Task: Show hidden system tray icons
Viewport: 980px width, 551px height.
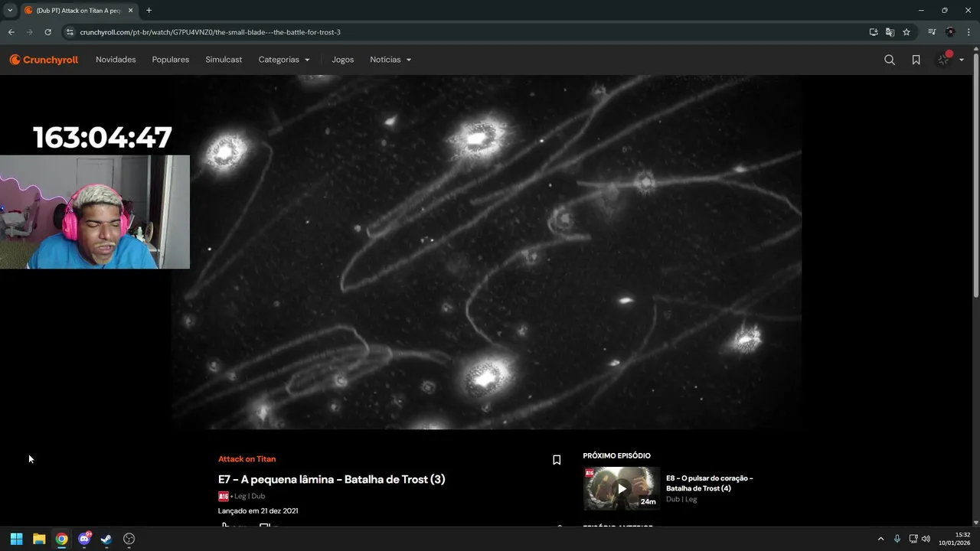Action: click(880, 539)
